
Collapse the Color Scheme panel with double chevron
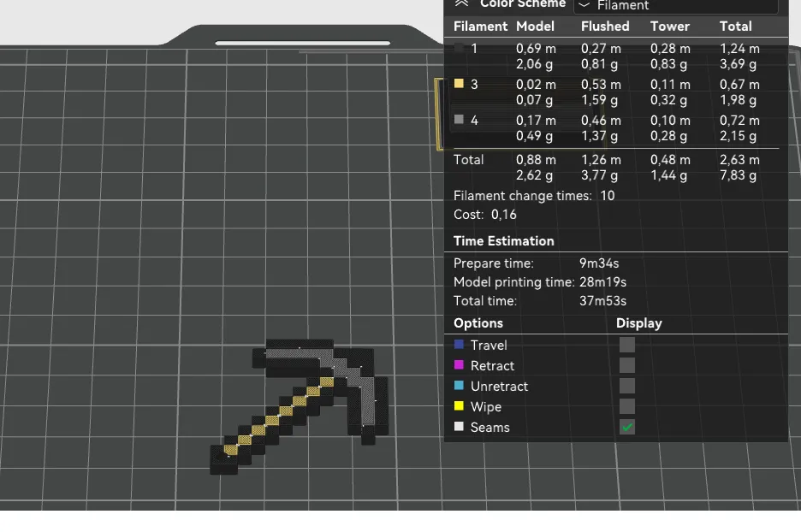(x=462, y=4)
